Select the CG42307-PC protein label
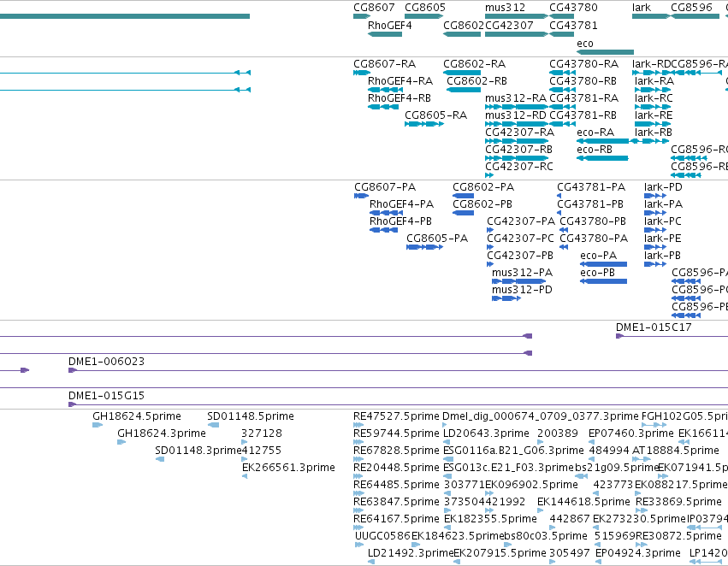This screenshot has width=728, height=566. (x=520, y=239)
